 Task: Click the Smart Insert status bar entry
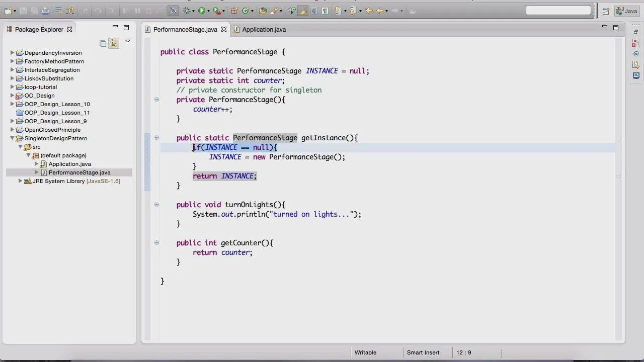423,352
